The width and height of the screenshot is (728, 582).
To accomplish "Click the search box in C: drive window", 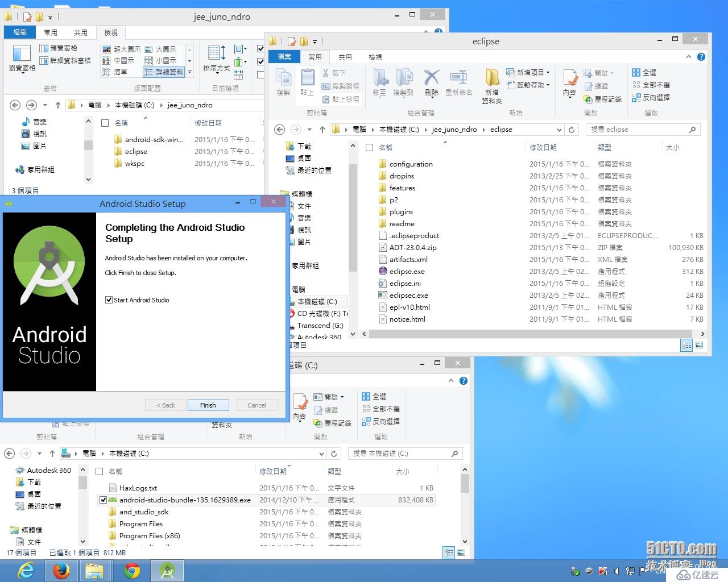I will [x=406, y=454].
